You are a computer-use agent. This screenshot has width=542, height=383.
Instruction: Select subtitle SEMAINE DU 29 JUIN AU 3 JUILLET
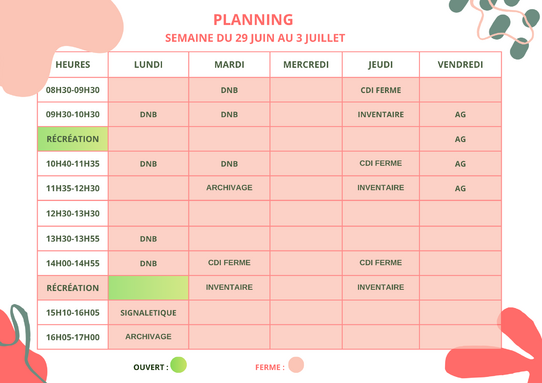coord(255,38)
